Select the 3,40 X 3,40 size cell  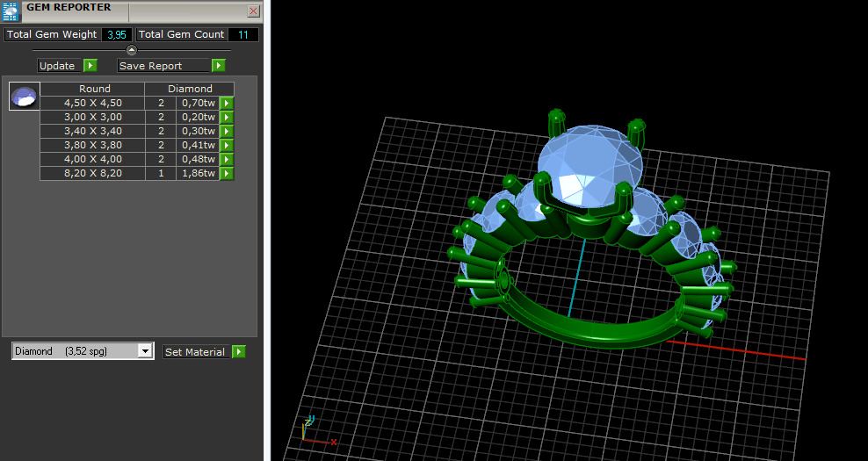92,131
